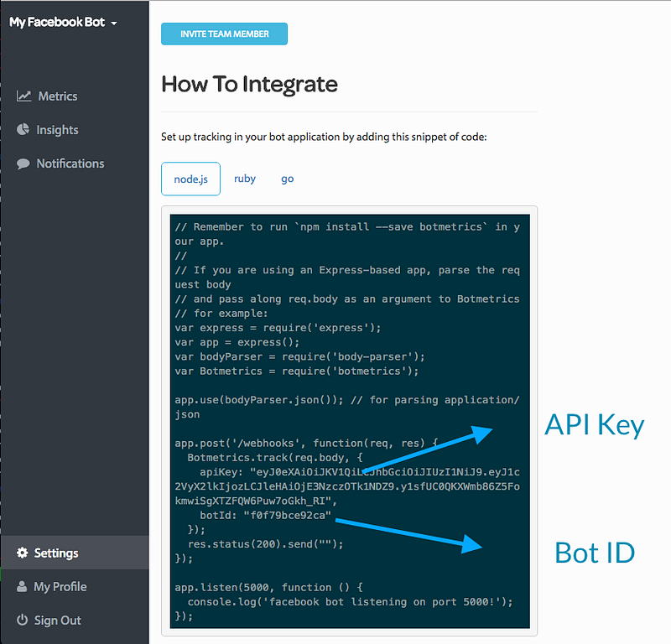Viewport: 671px width, 644px height.
Task: Click the app.post('/webhooks' line
Action: [306, 443]
